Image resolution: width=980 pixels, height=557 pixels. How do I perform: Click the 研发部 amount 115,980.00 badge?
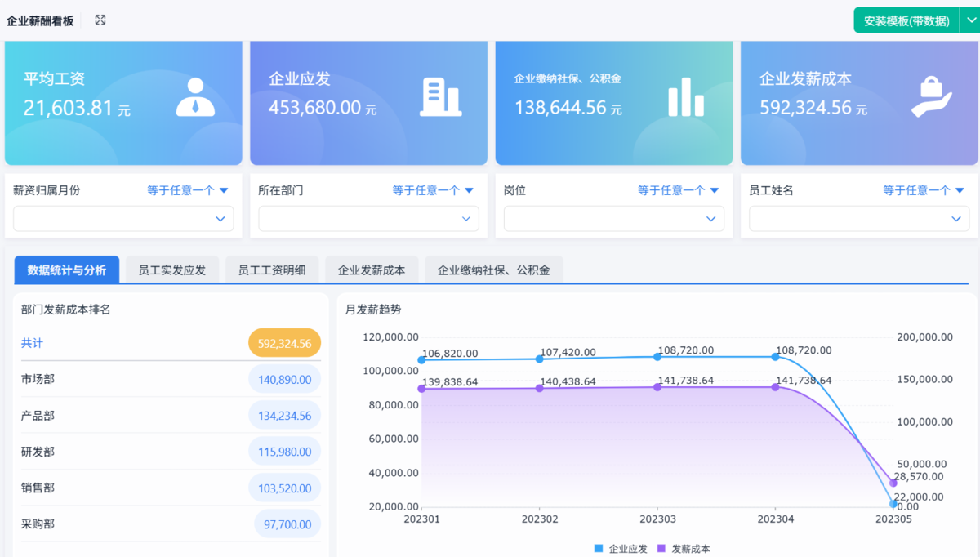[284, 452]
